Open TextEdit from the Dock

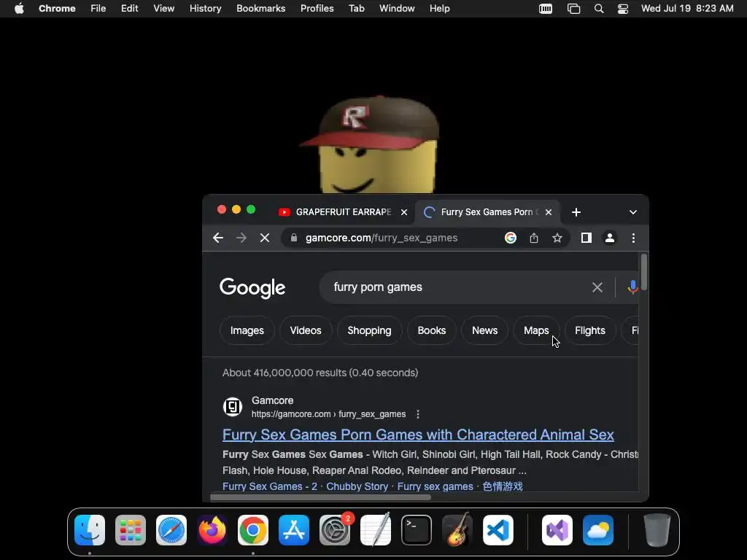point(376,530)
